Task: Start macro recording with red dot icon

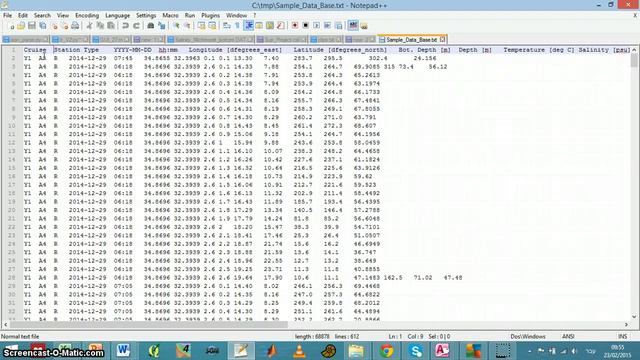Action: (295, 26)
